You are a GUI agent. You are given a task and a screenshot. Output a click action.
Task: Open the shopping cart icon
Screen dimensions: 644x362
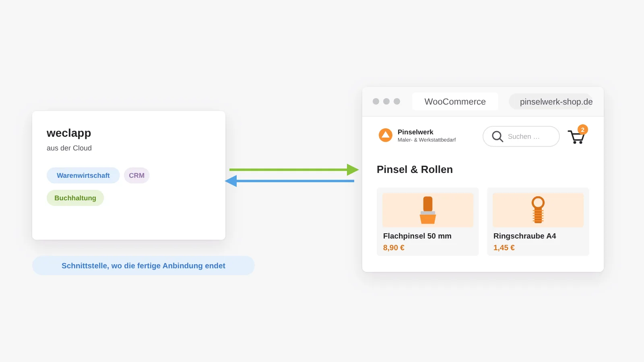[576, 137]
